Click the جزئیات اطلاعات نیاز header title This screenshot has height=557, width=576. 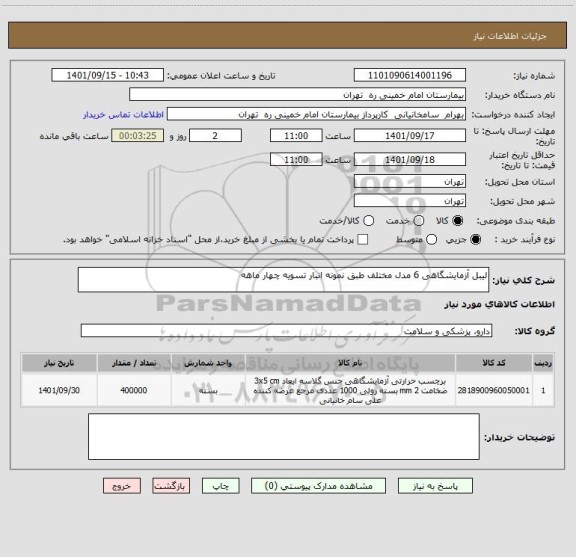pos(510,36)
